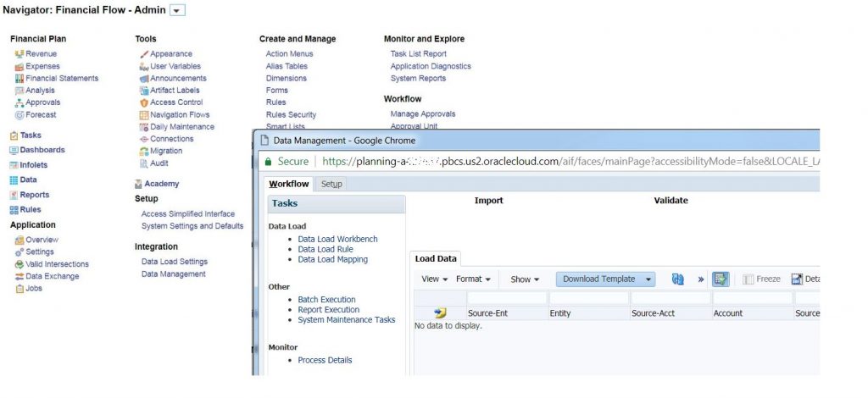Open Application Settings gears icon
This screenshot has height=398, width=868.
[x=19, y=252]
